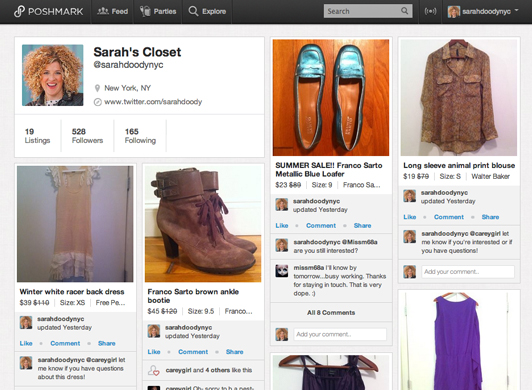Comment on the winter white dress listing
Screen dimensions: 532x390
[x=65, y=343]
